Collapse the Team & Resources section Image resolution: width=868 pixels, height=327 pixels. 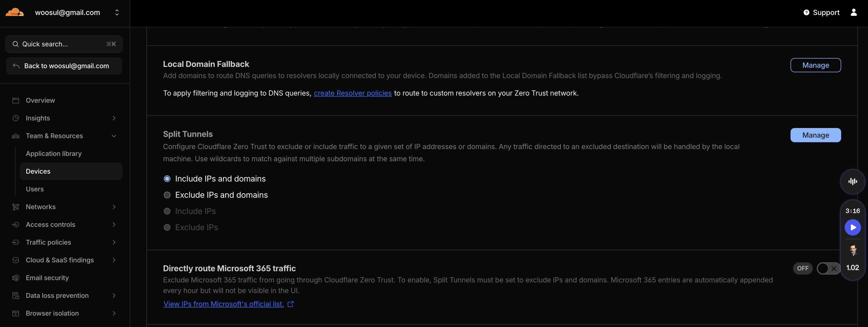pyautogui.click(x=114, y=136)
